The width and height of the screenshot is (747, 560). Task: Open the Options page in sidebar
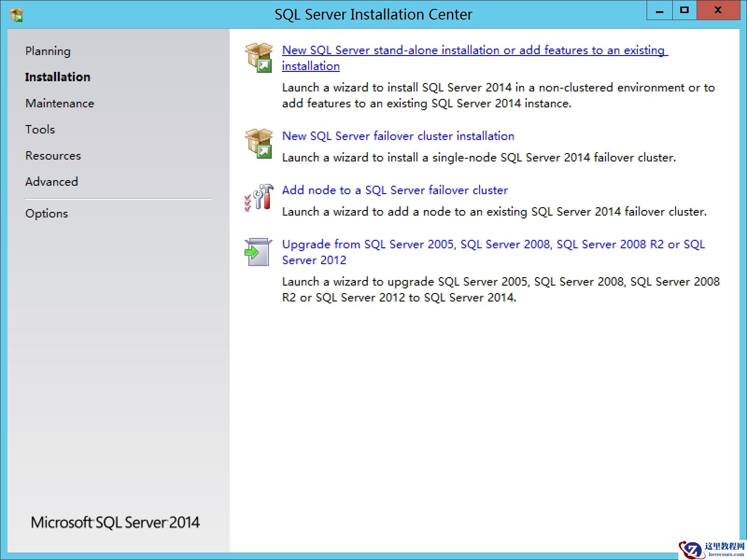pyautogui.click(x=46, y=213)
